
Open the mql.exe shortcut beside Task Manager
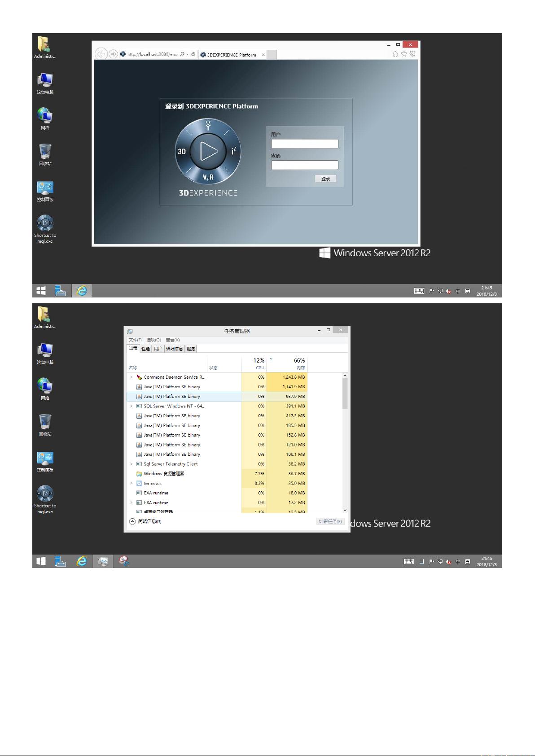pos(45,499)
